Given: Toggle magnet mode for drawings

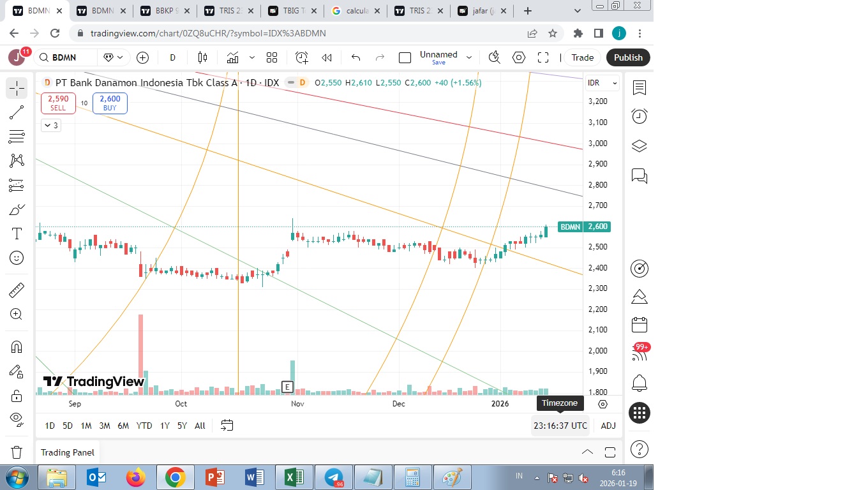Looking at the screenshot, I should 17,347.
